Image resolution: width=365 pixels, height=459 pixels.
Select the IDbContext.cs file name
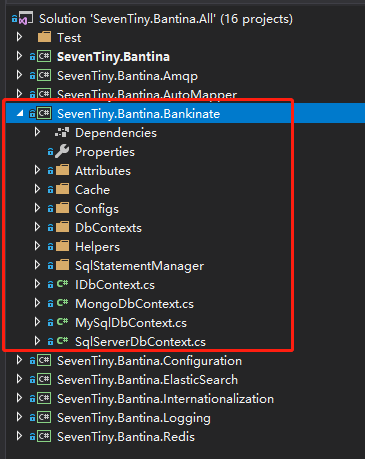(x=115, y=285)
